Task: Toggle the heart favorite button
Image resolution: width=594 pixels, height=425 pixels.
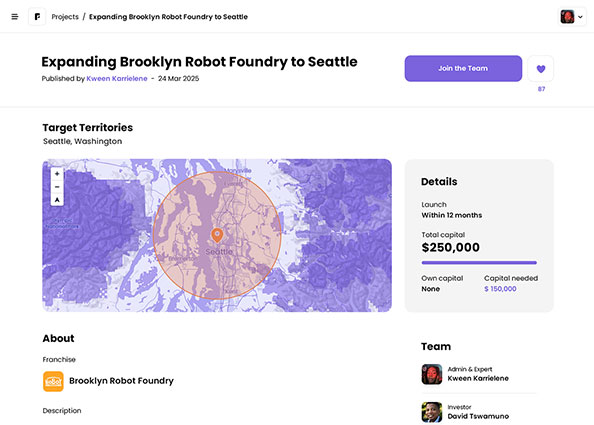Action: tap(541, 69)
